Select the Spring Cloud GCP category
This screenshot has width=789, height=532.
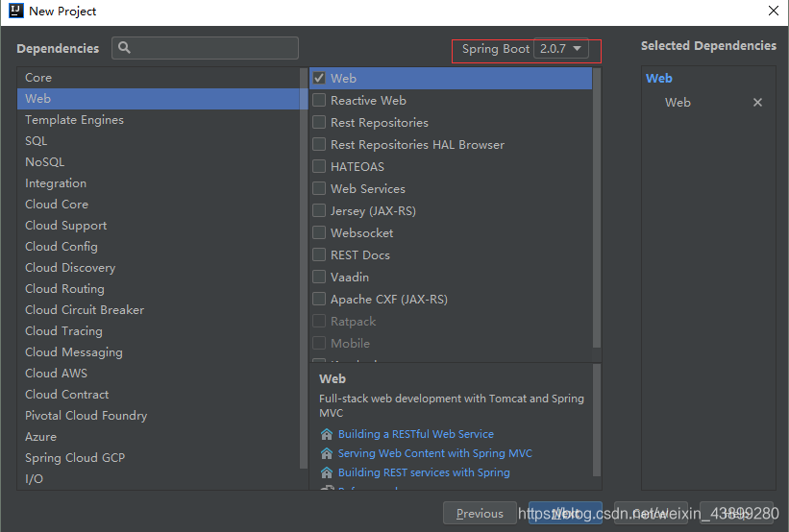(x=159, y=458)
